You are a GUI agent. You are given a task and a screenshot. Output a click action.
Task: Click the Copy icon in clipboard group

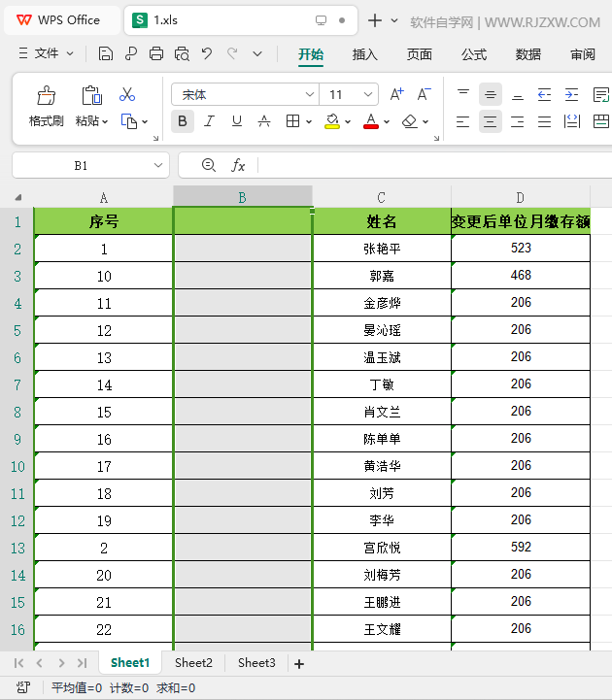coord(128,121)
